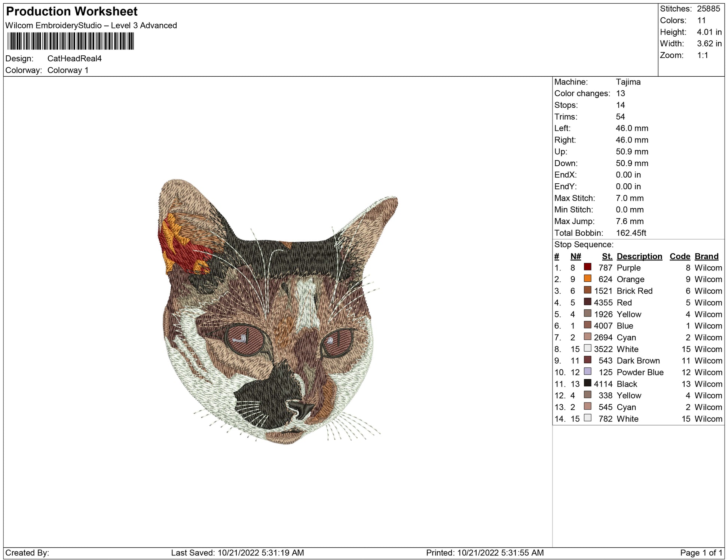This screenshot has height=560, width=728.
Task: Click the CatHeadReal4 design name
Action: tap(74, 58)
